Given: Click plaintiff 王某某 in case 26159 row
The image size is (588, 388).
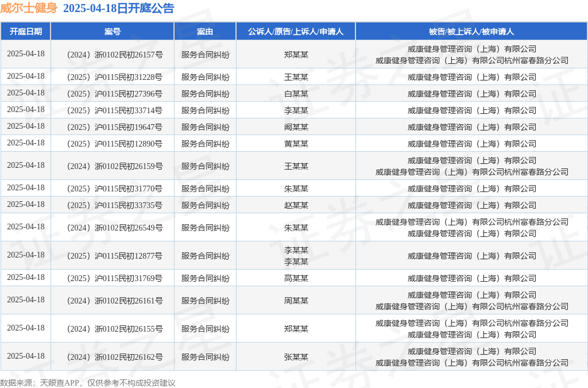Looking at the screenshot, I should coord(296,166).
